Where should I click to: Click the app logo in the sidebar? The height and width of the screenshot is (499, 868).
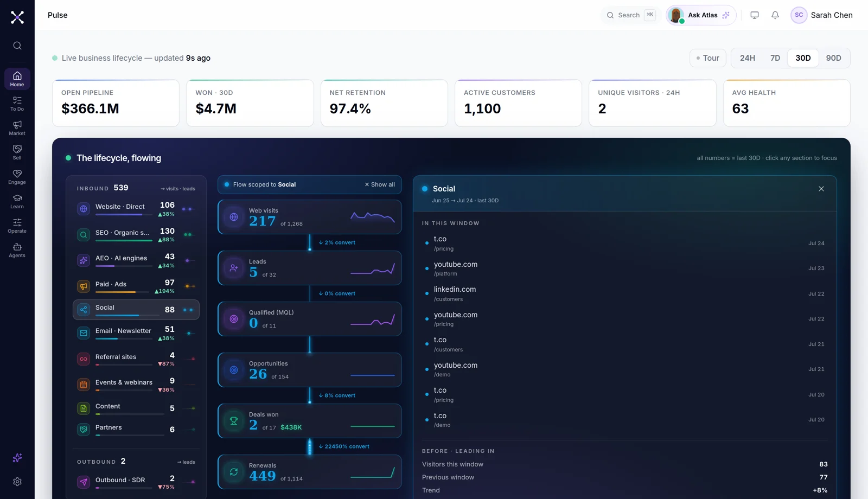click(17, 17)
